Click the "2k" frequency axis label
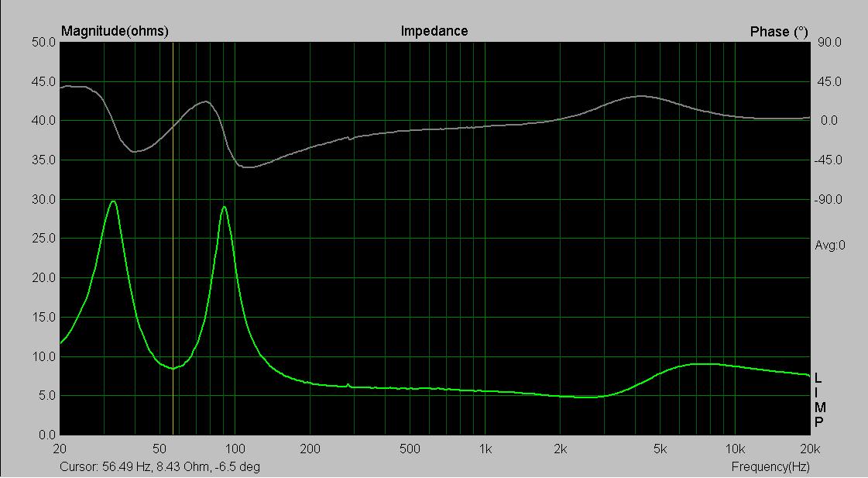The height and width of the screenshot is (478, 868). click(x=561, y=449)
